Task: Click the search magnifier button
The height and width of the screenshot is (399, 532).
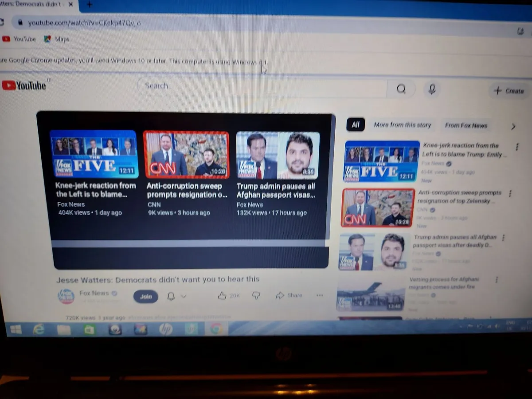Action: click(x=401, y=89)
